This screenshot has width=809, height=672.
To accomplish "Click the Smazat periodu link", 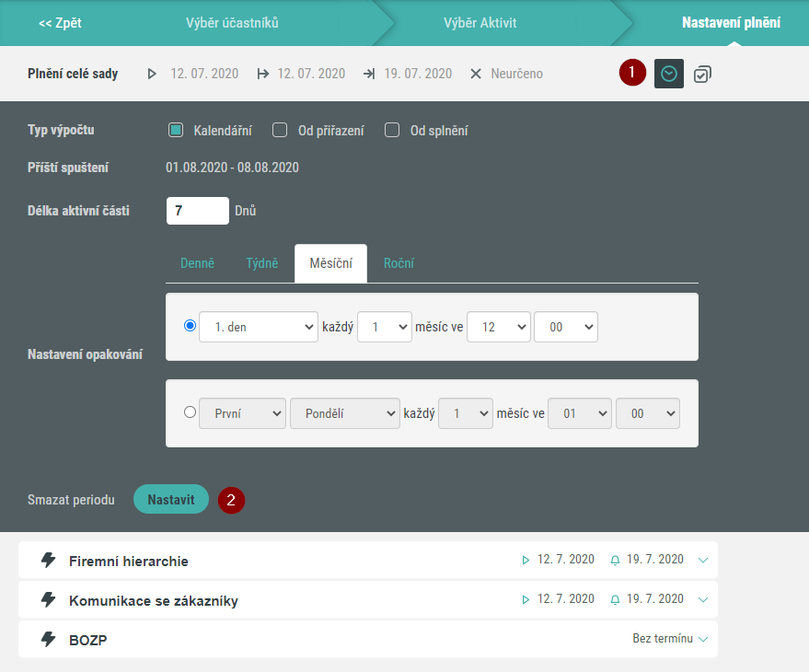I will pos(71,500).
